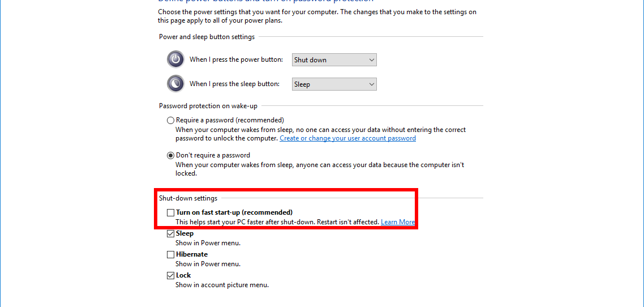Untick the Sleep checkbox in shut-down settings
This screenshot has width=644, height=307.
tap(170, 233)
